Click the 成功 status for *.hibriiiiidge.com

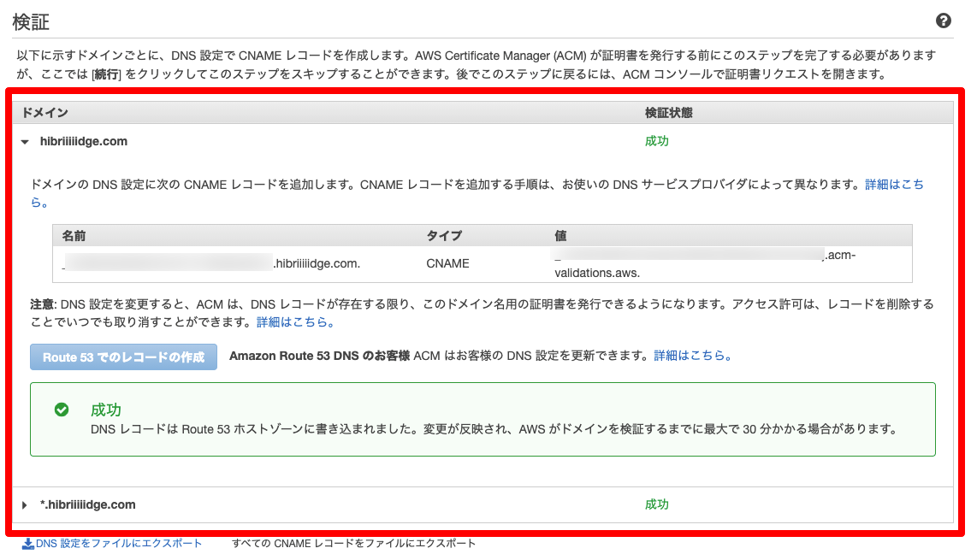tap(657, 504)
